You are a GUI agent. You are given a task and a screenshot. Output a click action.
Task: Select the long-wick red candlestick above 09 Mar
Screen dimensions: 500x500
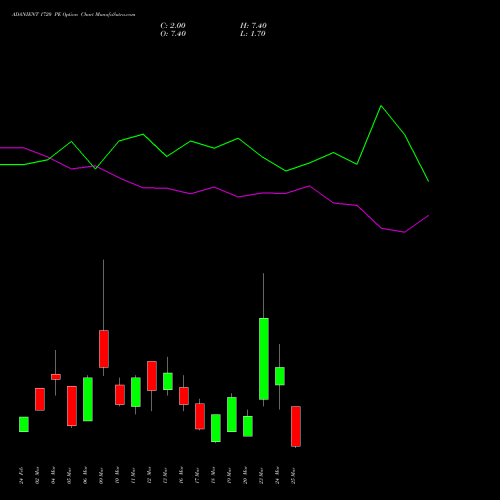(104, 349)
